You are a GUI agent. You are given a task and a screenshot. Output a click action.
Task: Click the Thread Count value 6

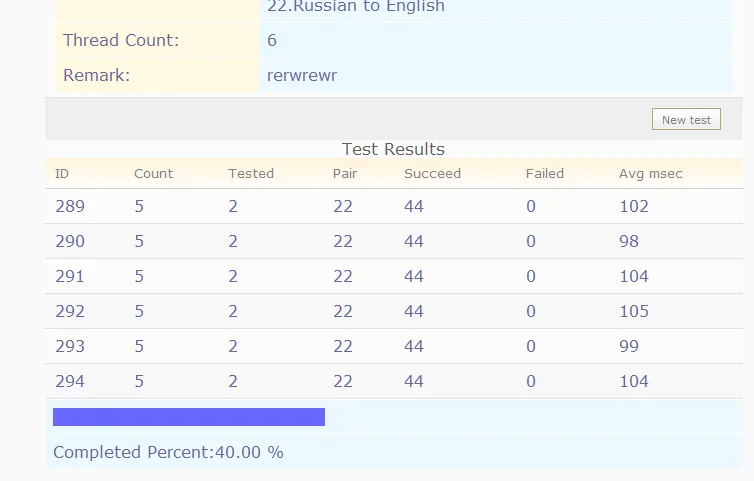[x=272, y=41]
